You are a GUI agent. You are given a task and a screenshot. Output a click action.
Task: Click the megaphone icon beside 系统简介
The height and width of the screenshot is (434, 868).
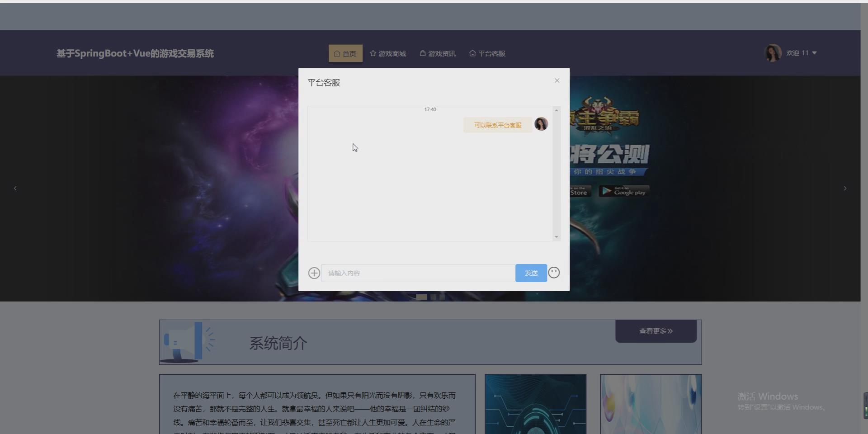coord(187,342)
